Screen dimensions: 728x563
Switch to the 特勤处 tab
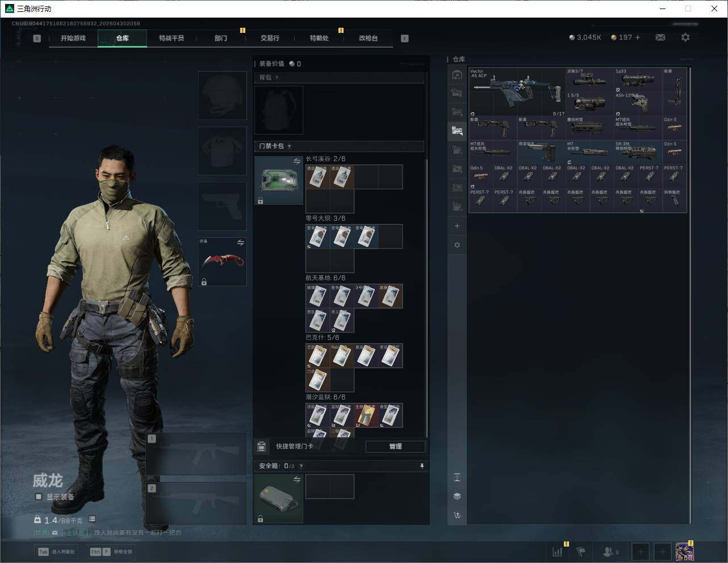[x=319, y=38]
